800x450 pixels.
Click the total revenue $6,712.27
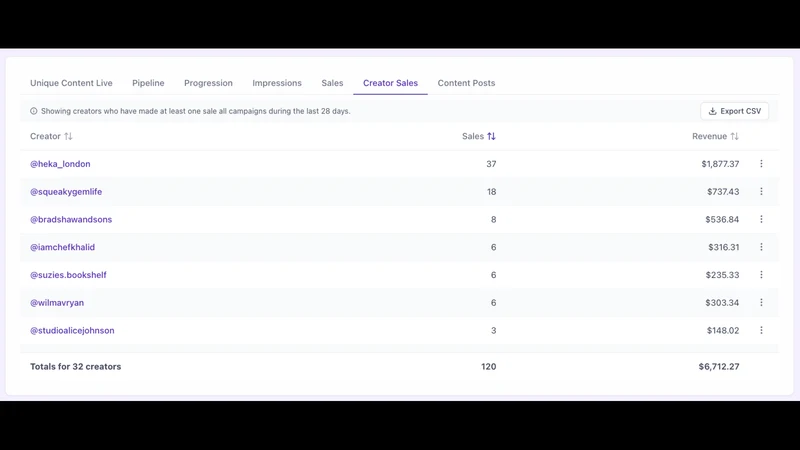click(x=719, y=366)
